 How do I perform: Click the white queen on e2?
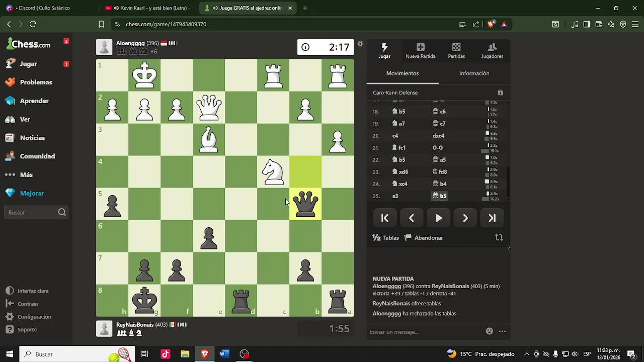(x=209, y=108)
